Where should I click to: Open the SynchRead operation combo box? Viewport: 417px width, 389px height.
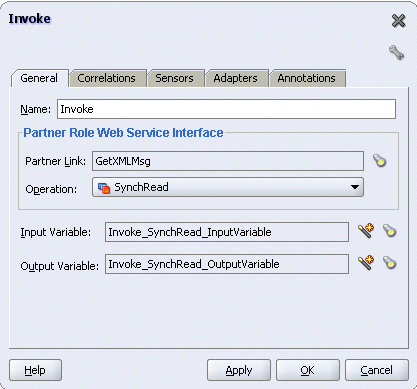[228, 187]
